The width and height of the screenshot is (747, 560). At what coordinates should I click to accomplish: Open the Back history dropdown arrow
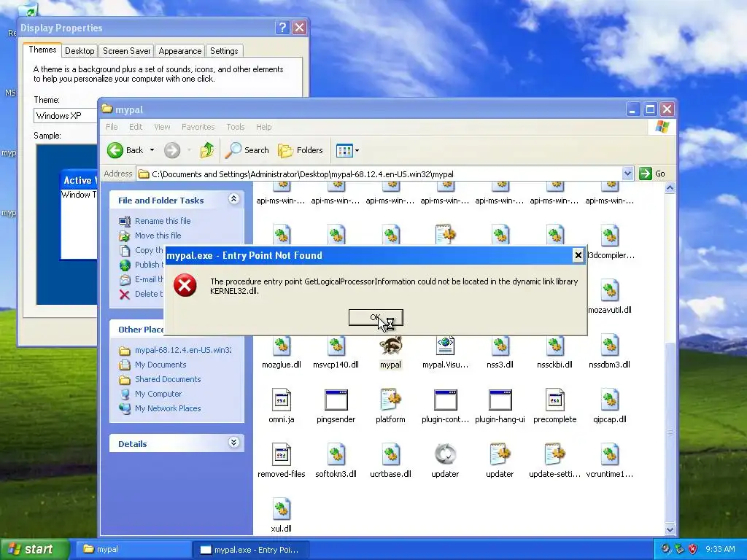152,150
